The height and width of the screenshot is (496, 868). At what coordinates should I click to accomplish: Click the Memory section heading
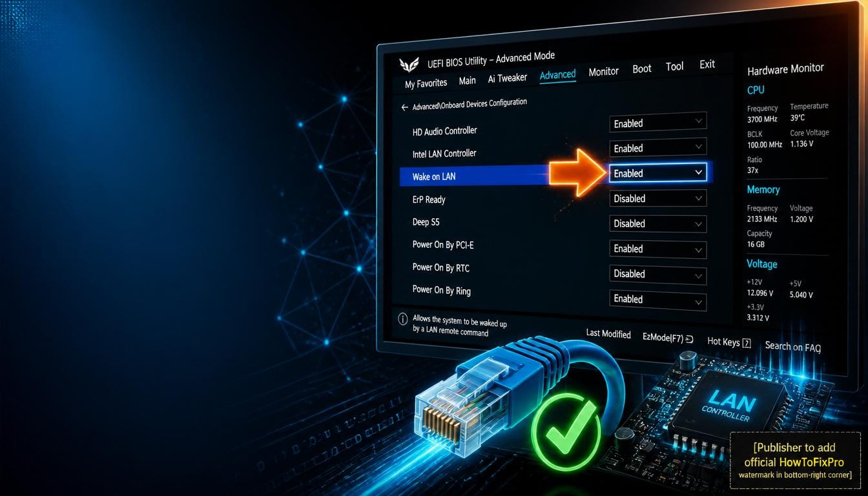tap(763, 190)
